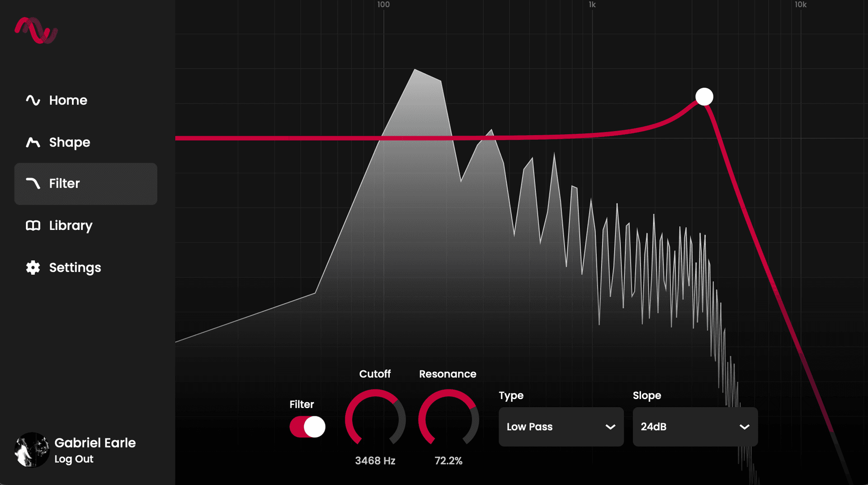Click the Shape sidebar icon
The width and height of the screenshot is (868, 485).
[x=33, y=142]
